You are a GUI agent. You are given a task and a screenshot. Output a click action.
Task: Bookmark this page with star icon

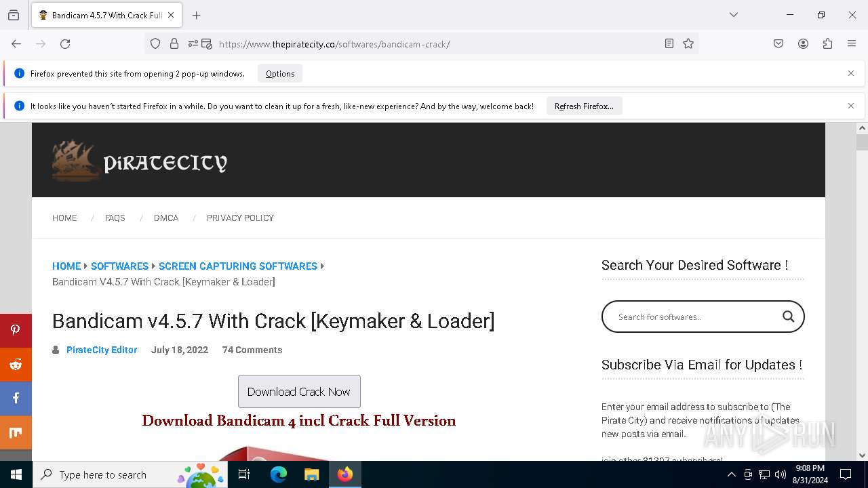point(688,44)
